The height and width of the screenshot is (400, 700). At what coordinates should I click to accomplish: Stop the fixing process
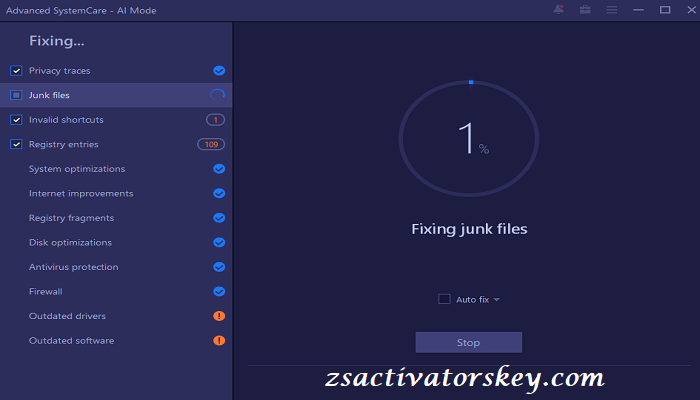[x=468, y=342]
